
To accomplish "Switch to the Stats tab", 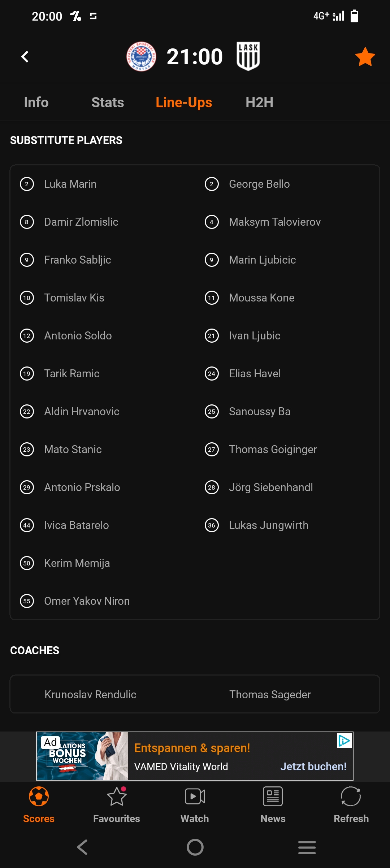I will pyautogui.click(x=108, y=103).
